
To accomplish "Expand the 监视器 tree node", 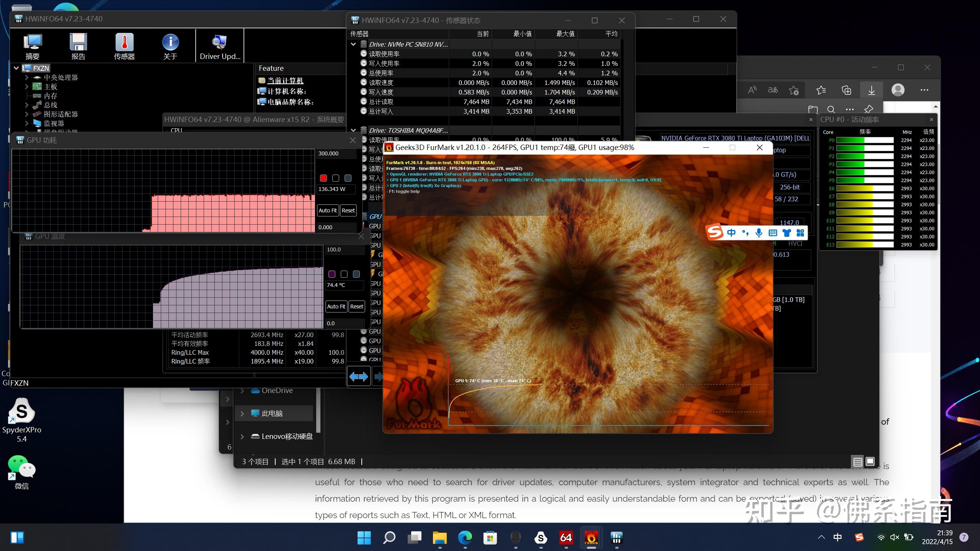I will 26,123.
